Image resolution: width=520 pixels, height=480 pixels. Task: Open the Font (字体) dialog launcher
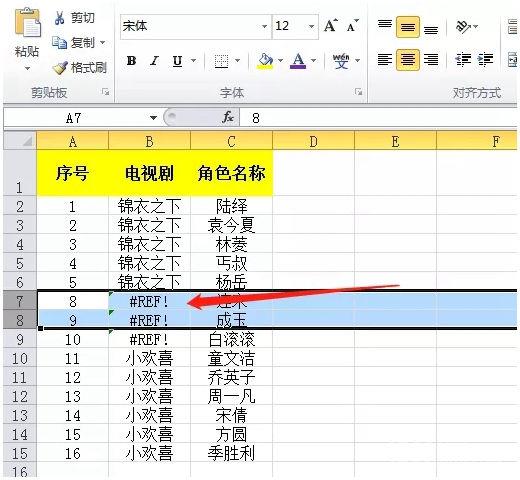point(359,92)
